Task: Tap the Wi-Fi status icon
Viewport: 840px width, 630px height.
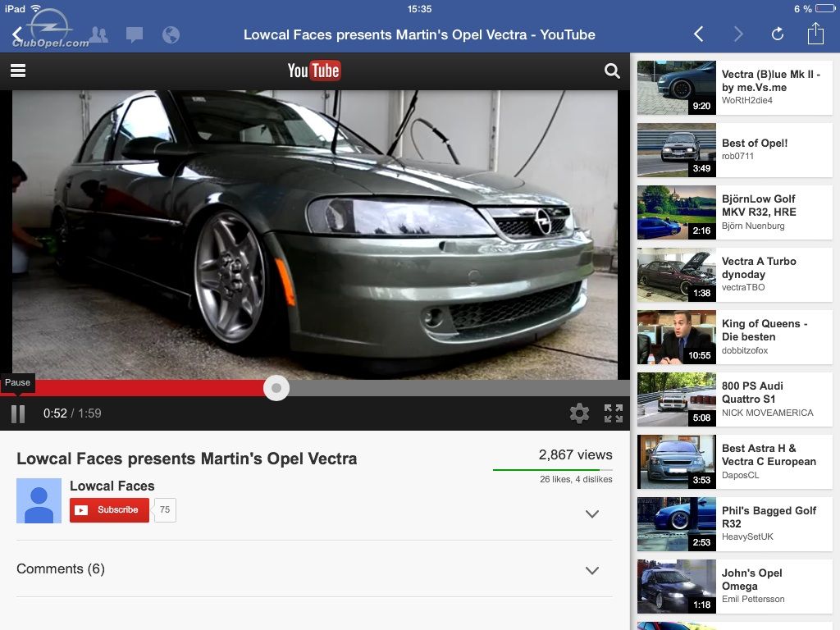Action: pyautogui.click(x=36, y=8)
